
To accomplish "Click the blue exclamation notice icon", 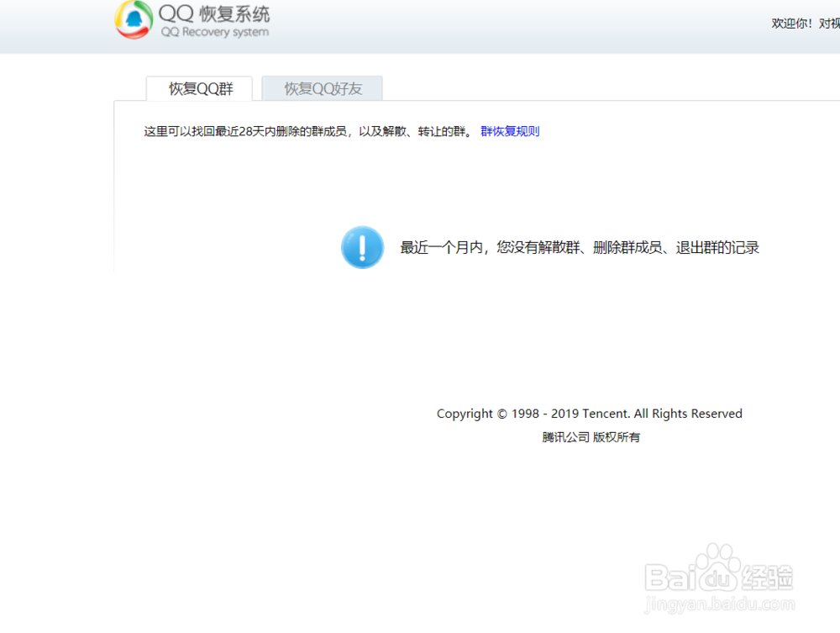I will (x=362, y=247).
